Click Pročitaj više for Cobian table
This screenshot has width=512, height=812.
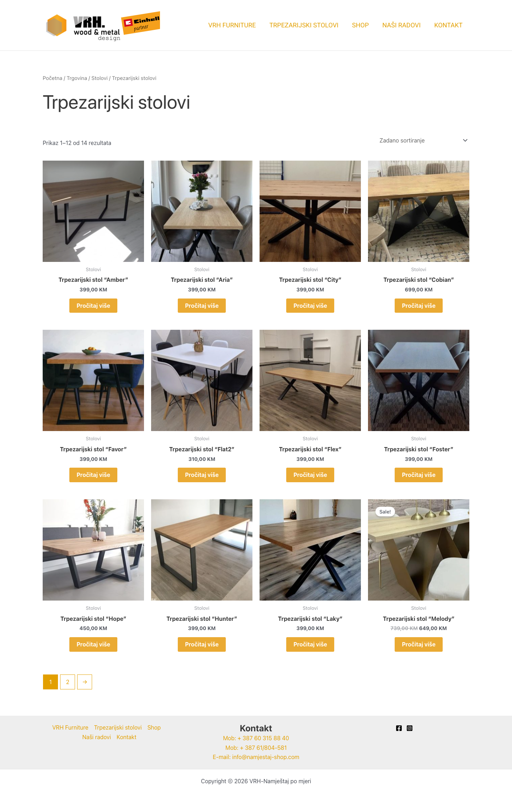418,306
